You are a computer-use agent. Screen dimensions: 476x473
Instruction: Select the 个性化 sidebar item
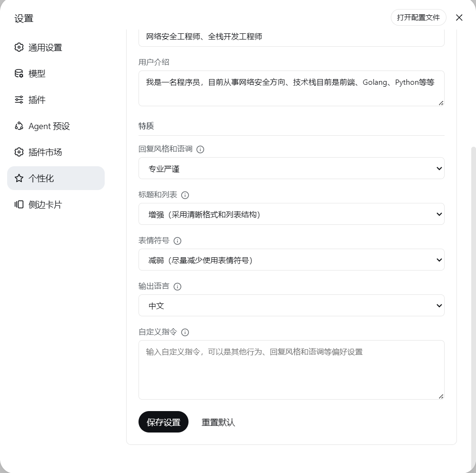coord(56,178)
